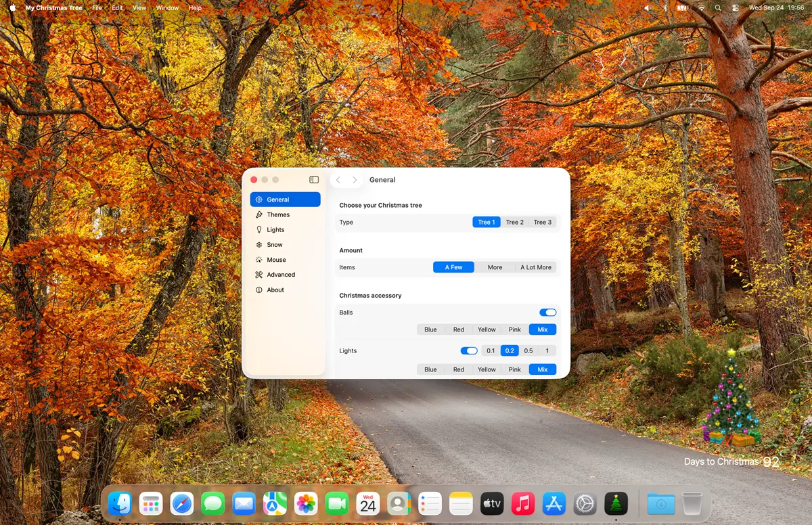Toggle the sidebar visibility icon
812x525 pixels.
314,180
